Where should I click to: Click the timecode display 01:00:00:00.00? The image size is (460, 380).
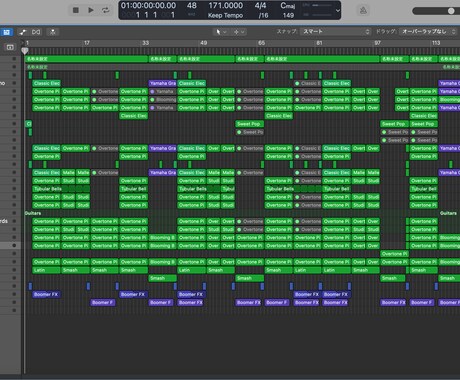pyautogui.click(x=148, y=6)
